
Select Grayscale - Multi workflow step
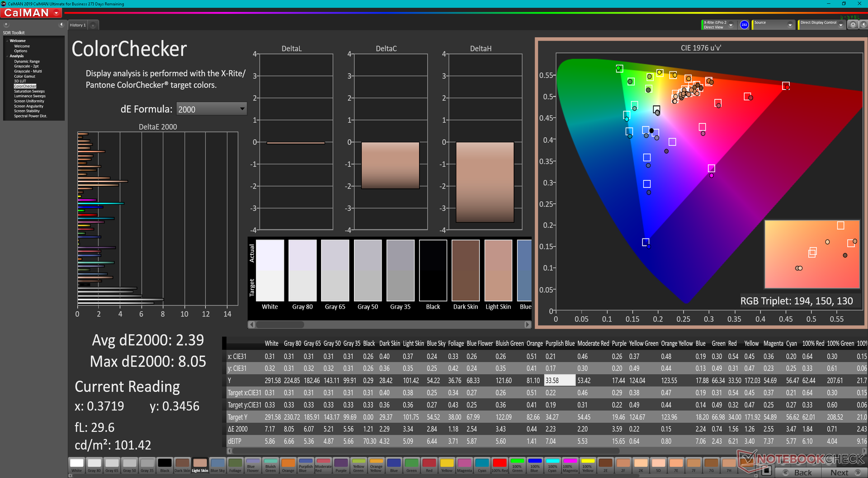28,71
